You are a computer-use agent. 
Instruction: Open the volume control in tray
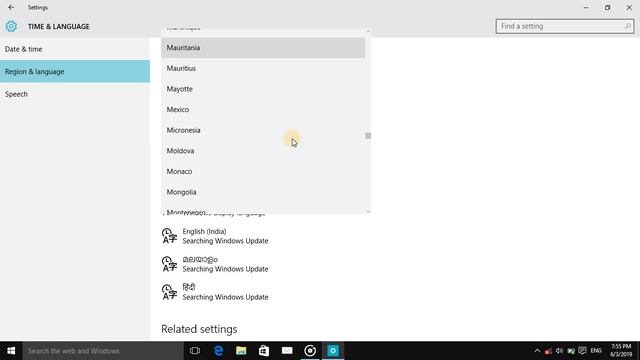coord(559,351)
